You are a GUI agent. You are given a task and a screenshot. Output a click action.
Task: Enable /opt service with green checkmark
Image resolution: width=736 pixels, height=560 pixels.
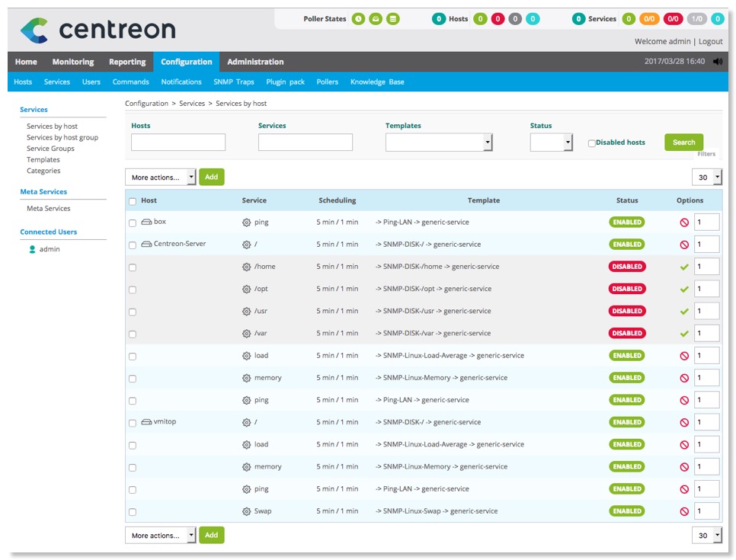point(684,290)
